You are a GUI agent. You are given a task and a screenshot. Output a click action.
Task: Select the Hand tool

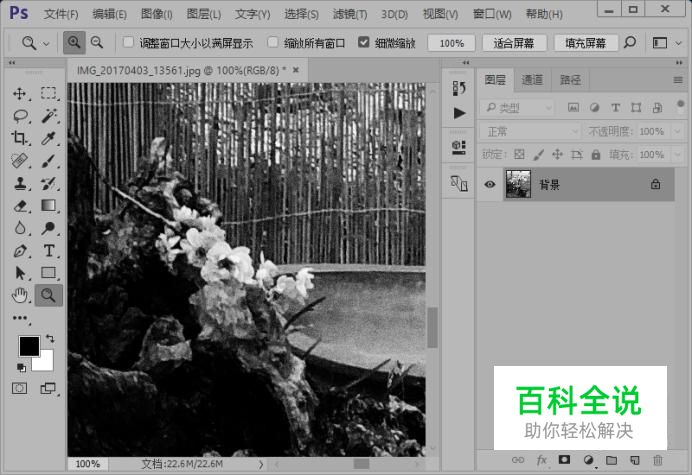pos(19,295)
